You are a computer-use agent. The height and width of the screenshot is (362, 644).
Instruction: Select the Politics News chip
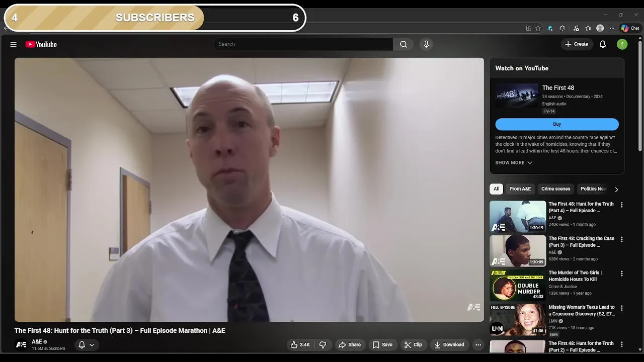pyautogui.click(x=593, y=189)
